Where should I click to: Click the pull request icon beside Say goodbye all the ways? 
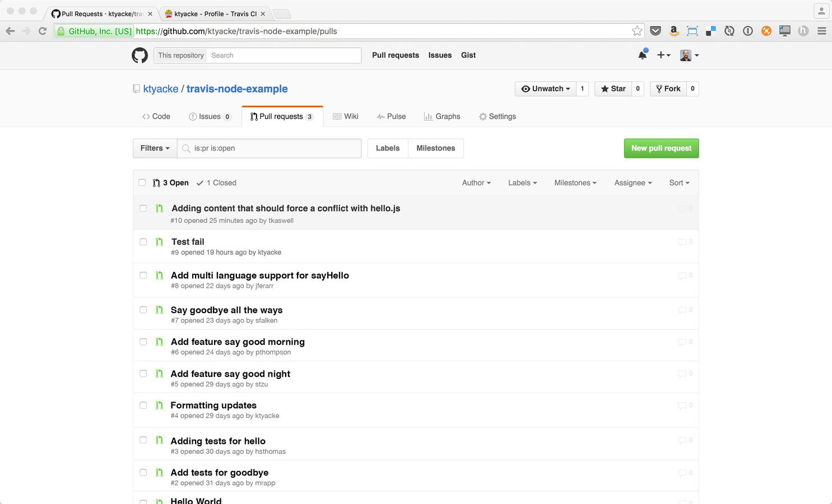point(159,310)
